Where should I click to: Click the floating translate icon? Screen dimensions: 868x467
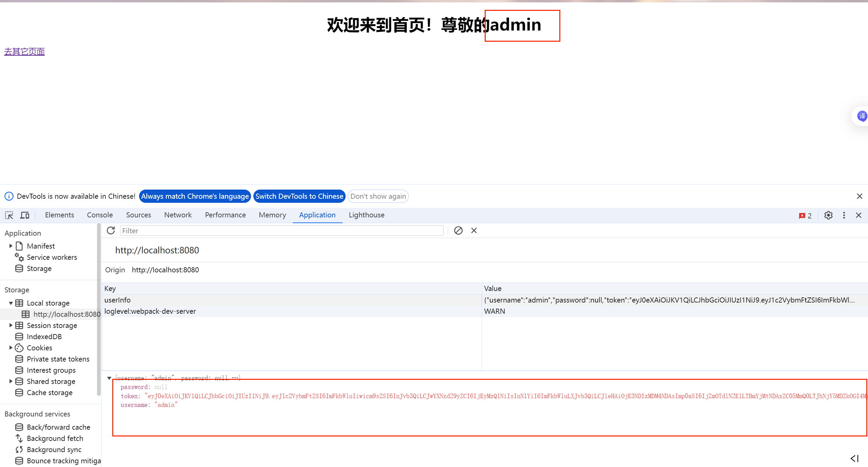click(862, 116)
